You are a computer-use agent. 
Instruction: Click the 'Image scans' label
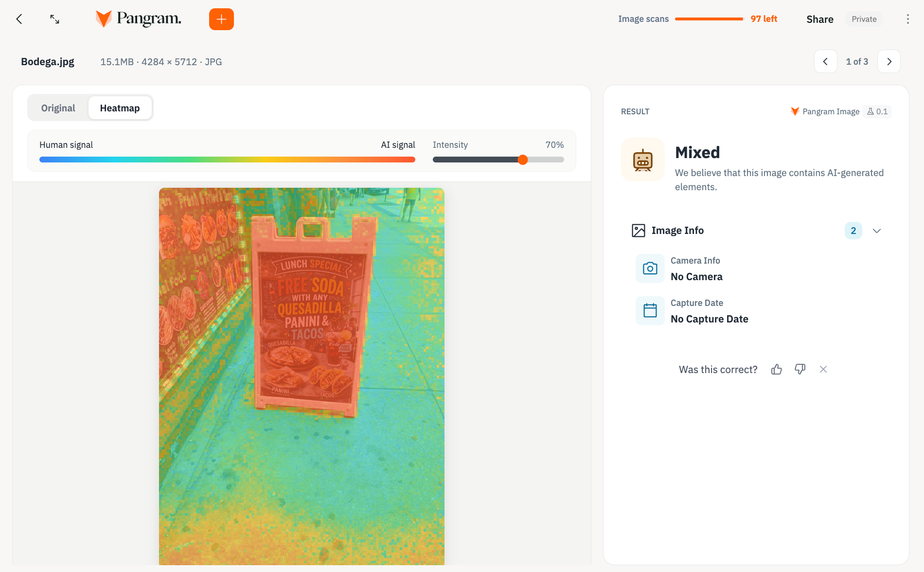(643, 19)
